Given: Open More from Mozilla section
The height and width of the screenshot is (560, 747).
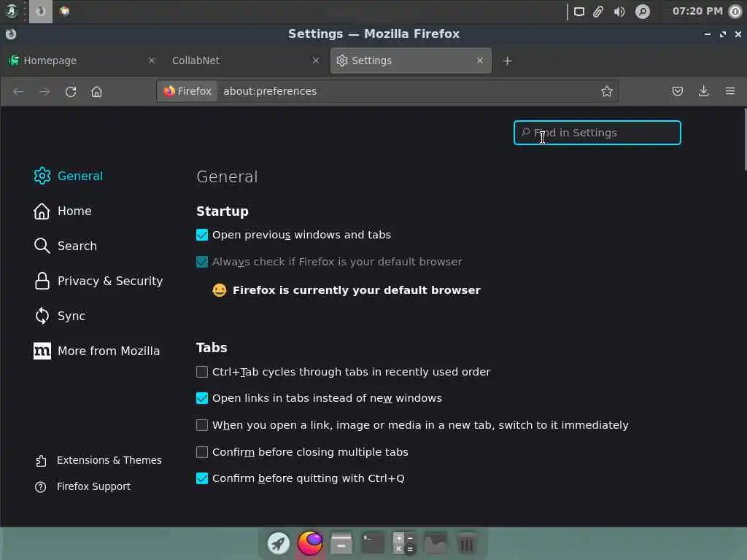Looking at the screenshot, I should pyautogui.click(x=97, y=351).
